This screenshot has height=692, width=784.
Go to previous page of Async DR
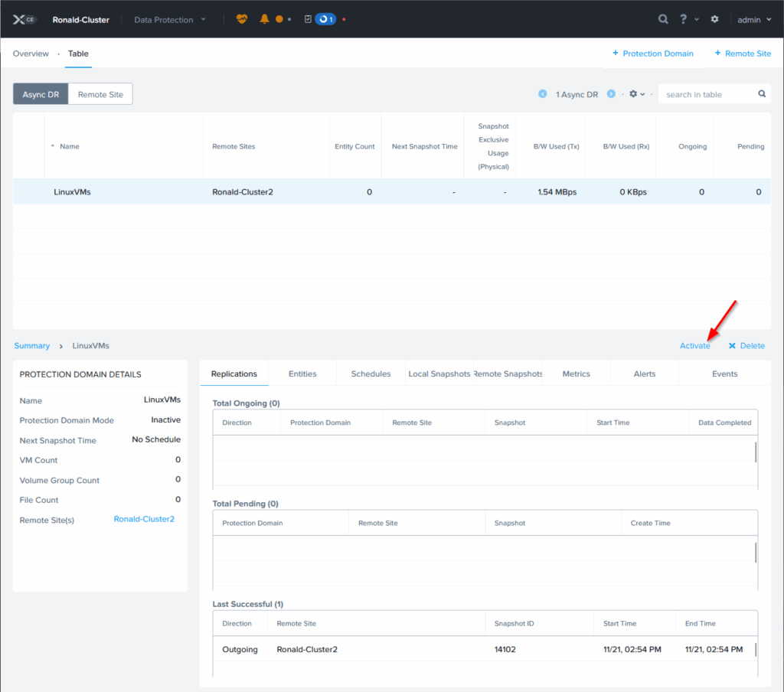click(543, 94)
